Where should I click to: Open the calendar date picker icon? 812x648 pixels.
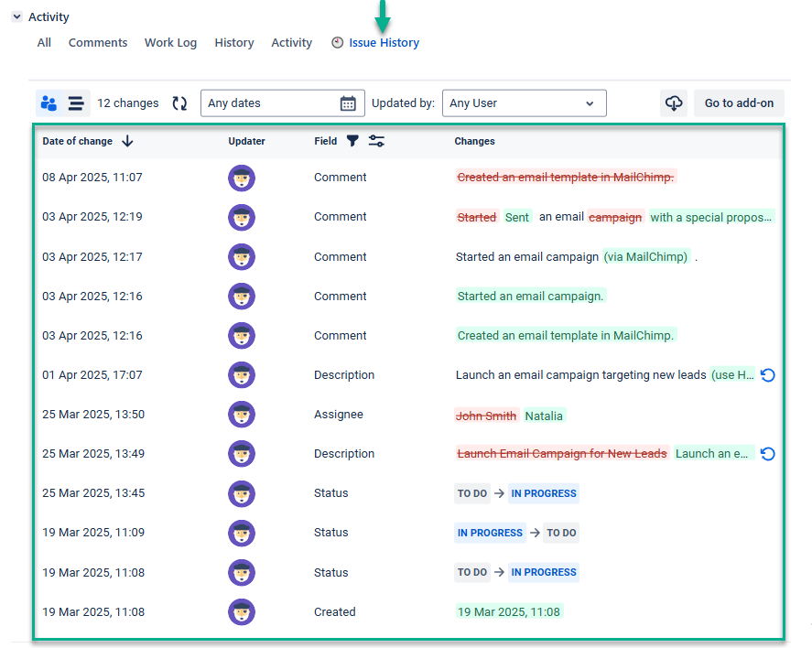[x=348, y=103]
